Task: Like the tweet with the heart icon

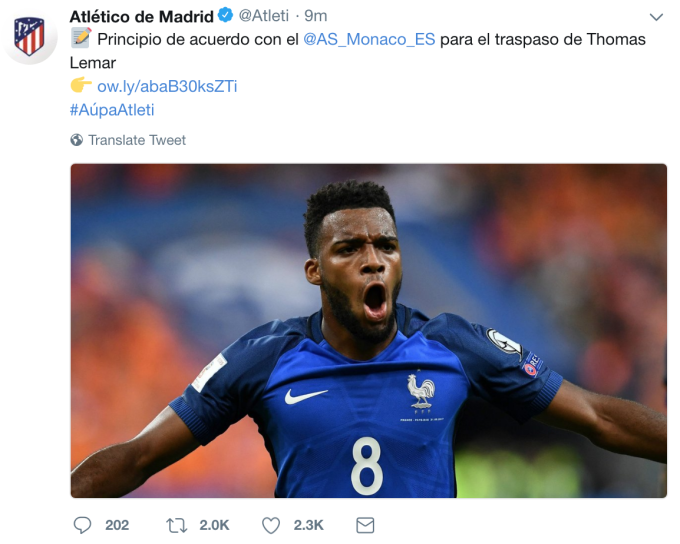Action: click(x=271, y=525)
